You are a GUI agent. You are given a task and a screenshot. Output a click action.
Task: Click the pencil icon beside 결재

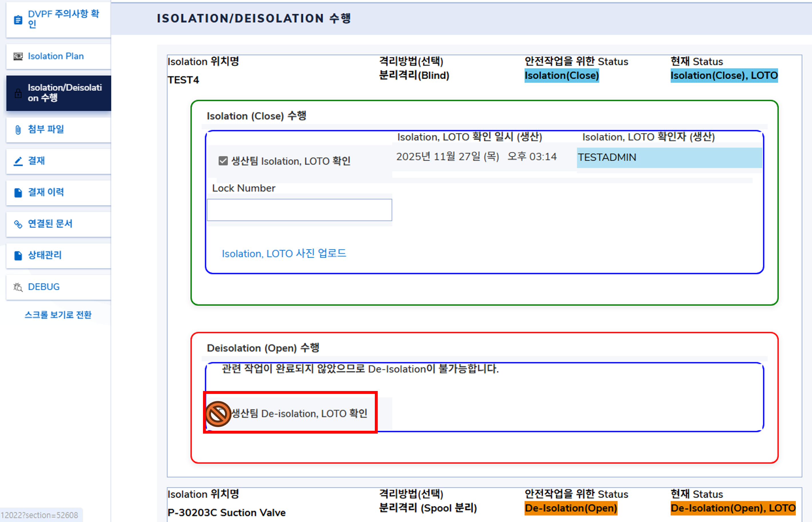click(18, 161)
